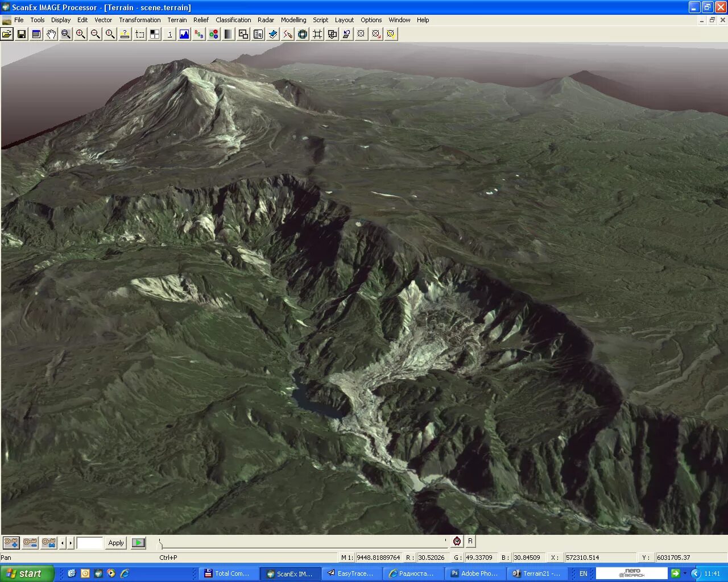Image resolution: width=728 pixels, height=582 pixels.
Task: Click the single band '1' icon
Action: 169,34
